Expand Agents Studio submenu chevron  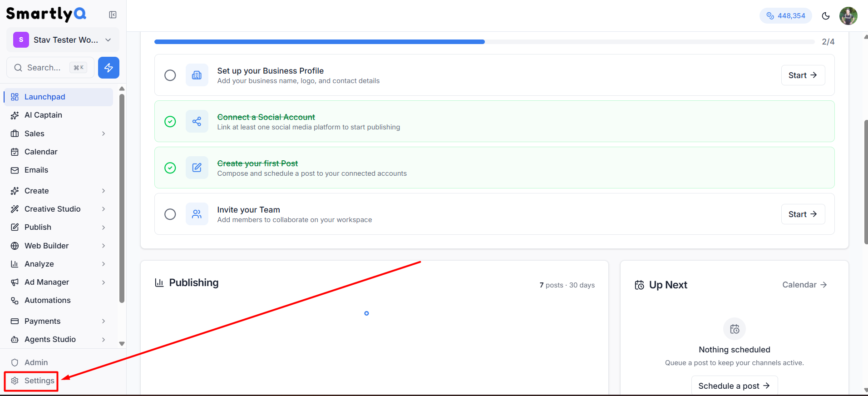coord(104,339)
